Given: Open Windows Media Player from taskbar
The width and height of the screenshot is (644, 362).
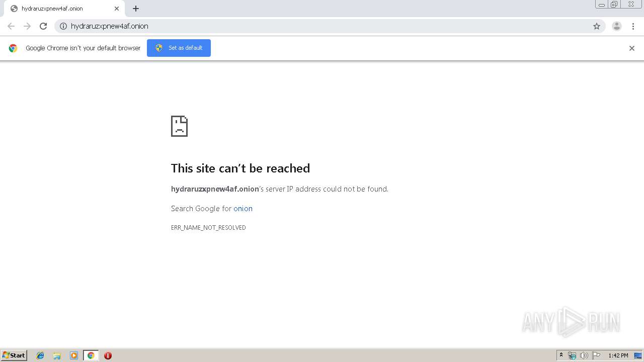Looking at the screenshot, I should point(74,355).
